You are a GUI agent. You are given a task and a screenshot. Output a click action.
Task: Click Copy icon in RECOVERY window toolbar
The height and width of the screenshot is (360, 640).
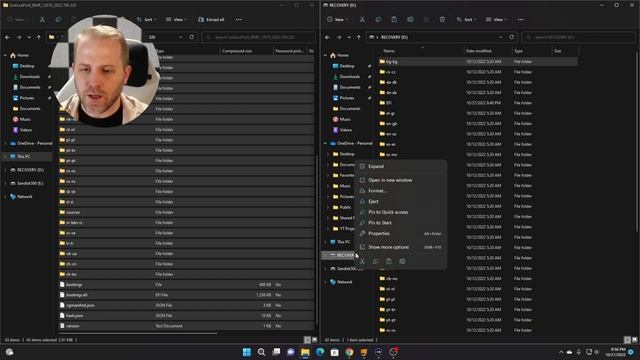tap(378, 20)
